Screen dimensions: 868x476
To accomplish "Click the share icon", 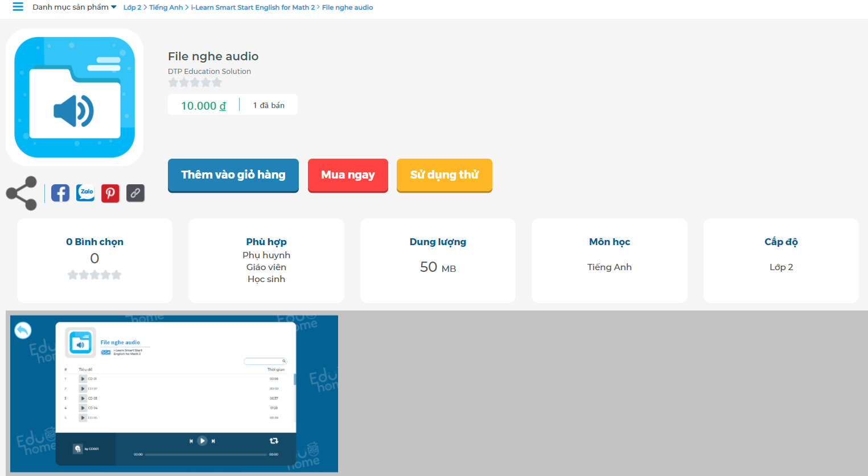I will point(22,193).
